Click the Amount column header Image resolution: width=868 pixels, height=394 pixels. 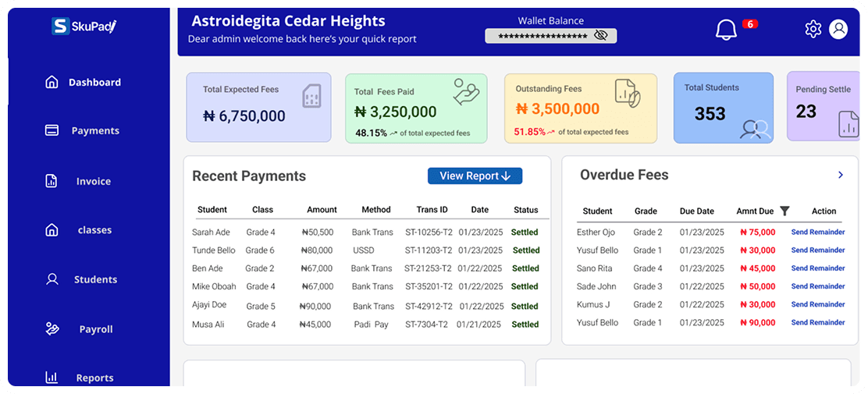[x=322, y=210]
